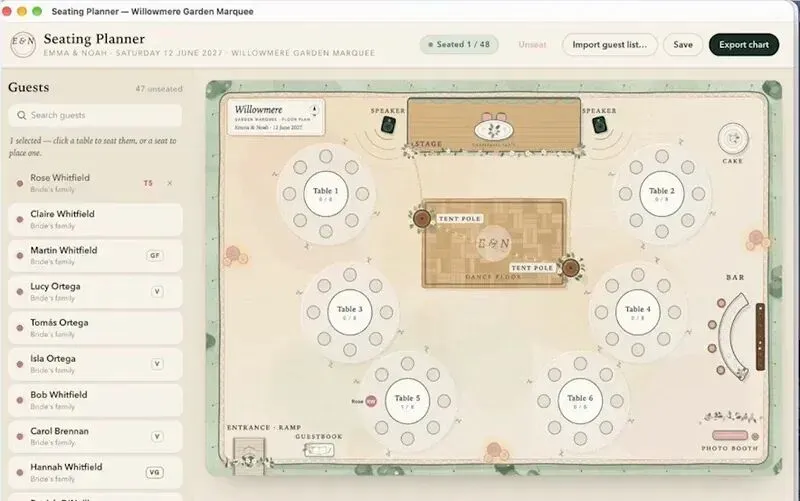Click the VG badge on Hannah Whitfield

pyautogui.click(x=155, y=473)
